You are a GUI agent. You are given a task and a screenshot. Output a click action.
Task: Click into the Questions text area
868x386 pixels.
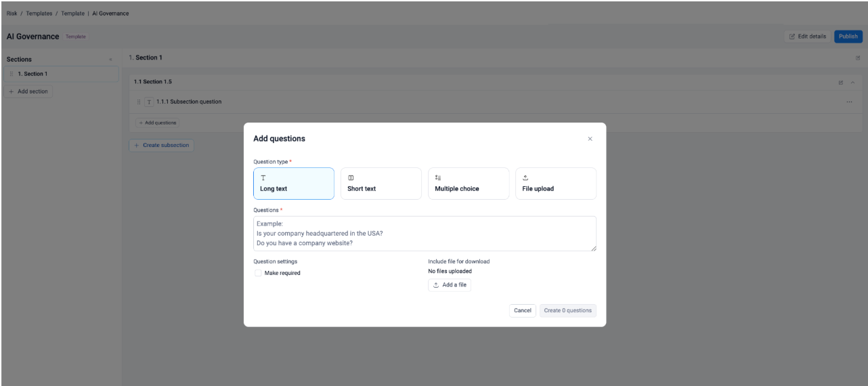coord(425,234)
